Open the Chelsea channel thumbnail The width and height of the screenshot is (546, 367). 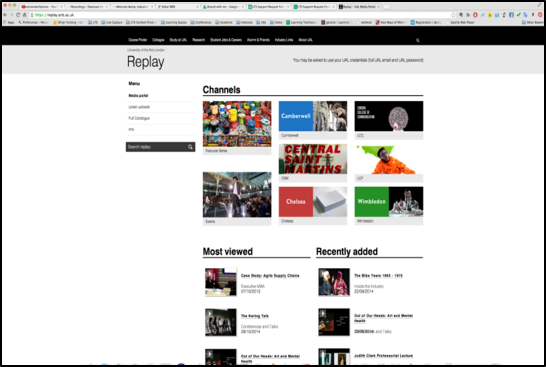(x=313, y=202)
